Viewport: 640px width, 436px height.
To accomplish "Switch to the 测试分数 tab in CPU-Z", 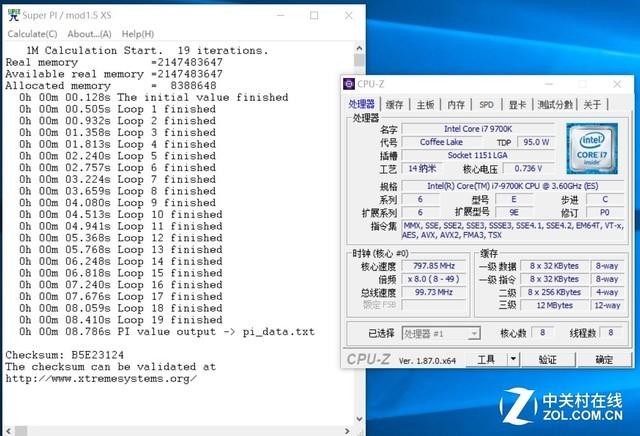I will (555, 105).
